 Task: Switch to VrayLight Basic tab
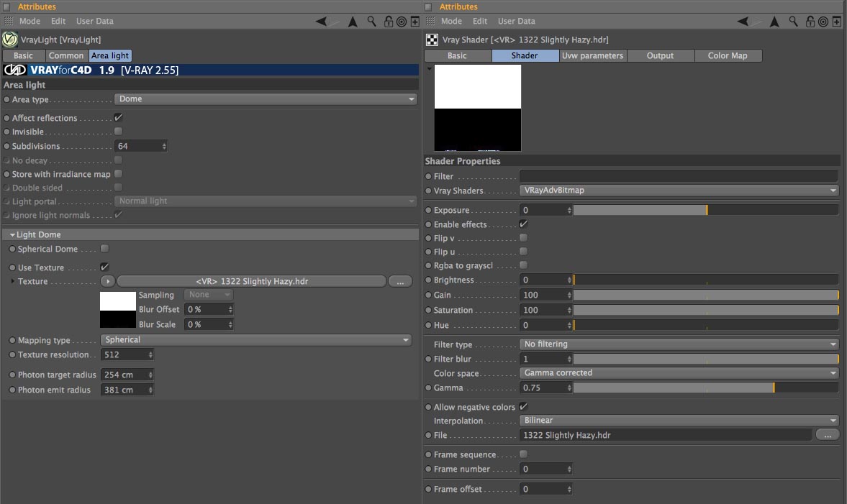23,55
